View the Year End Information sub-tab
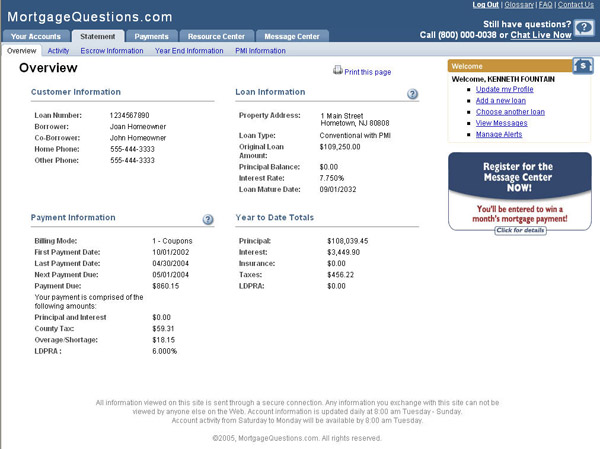This screenshot has height=449, width=600. [x=189, y=51]
